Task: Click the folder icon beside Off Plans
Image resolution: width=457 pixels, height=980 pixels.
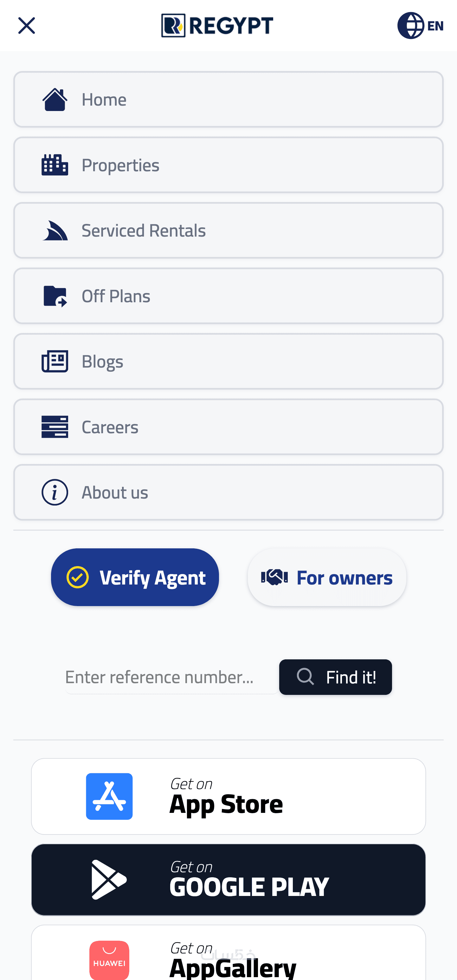Action: click(55, 296)
